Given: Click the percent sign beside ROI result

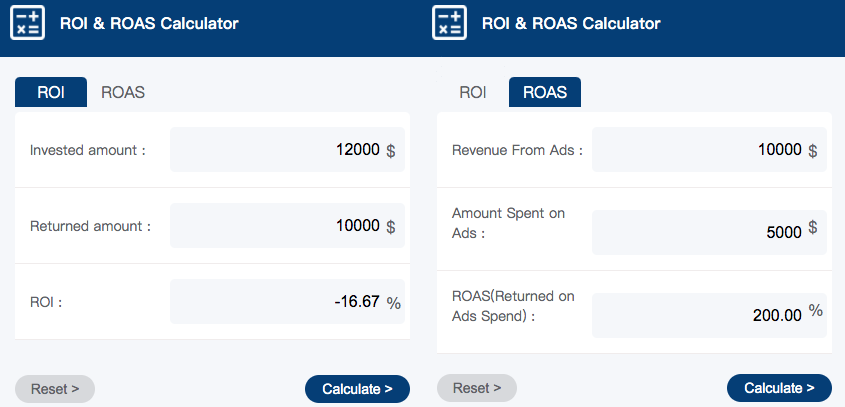Looking at the screenshot, I should click(393, 303).
